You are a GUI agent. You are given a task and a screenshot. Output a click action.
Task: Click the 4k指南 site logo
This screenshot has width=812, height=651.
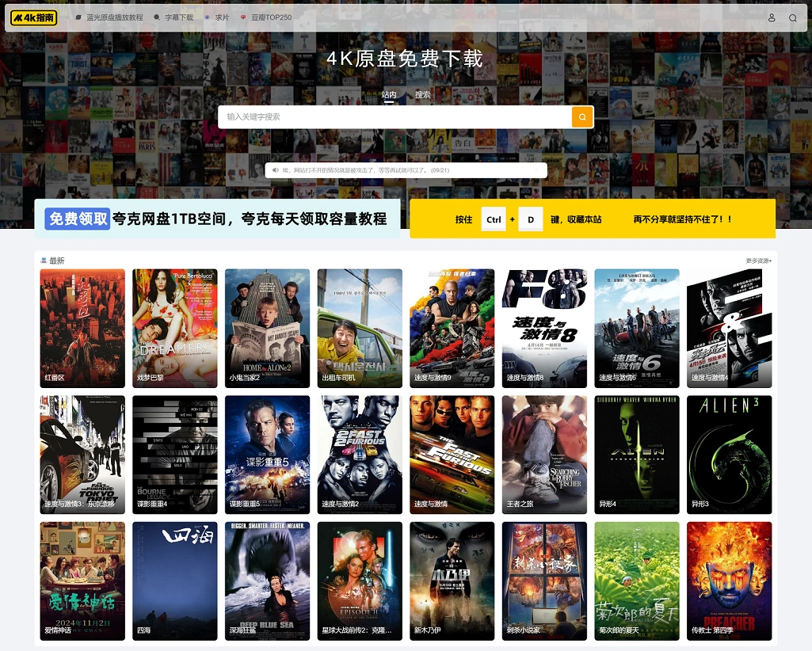pyautogui.click(x=34, y=17)
